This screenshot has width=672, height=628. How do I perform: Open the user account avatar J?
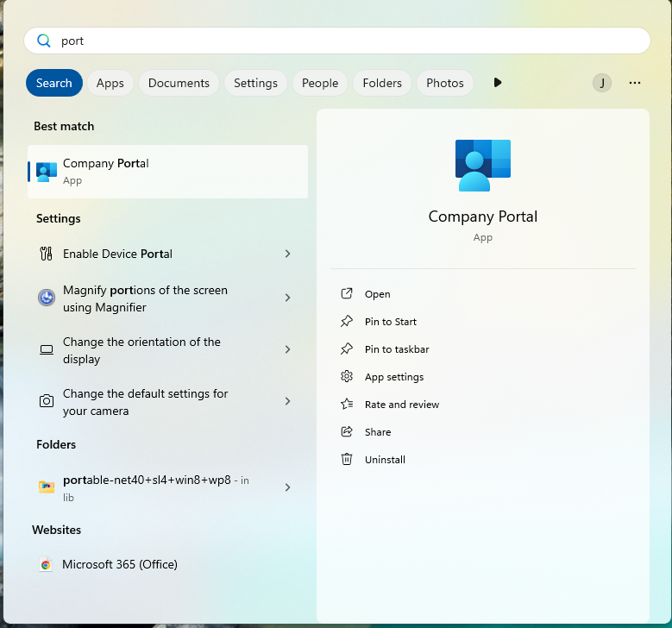point(602,83)
